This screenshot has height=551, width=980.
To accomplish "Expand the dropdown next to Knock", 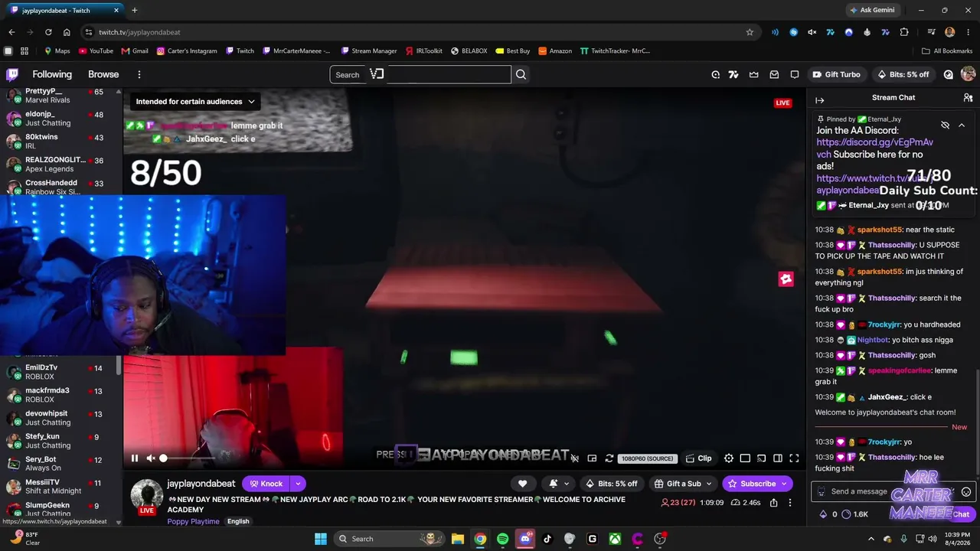I will pyautogui.click(x=298, y=484).
